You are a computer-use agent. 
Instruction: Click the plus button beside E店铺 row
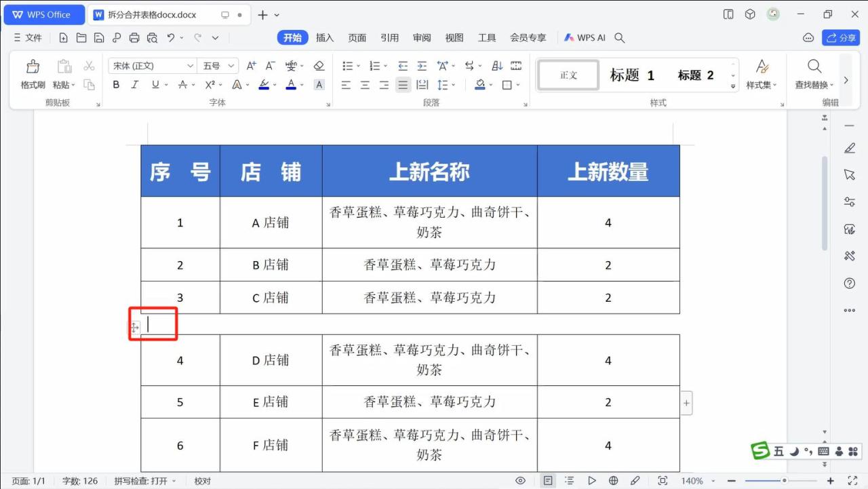[686, 403]
